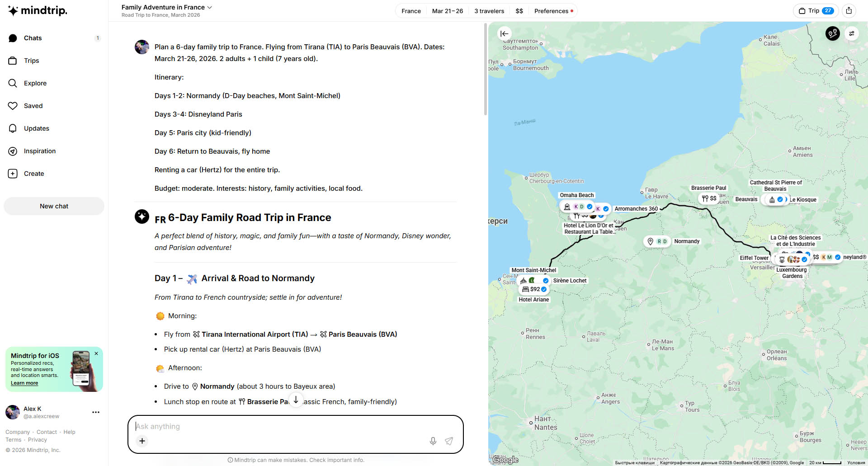868x466 pixels.
Task: Open the Trip 27 items button
Action: pyautogui.click(x=816, y=11)
